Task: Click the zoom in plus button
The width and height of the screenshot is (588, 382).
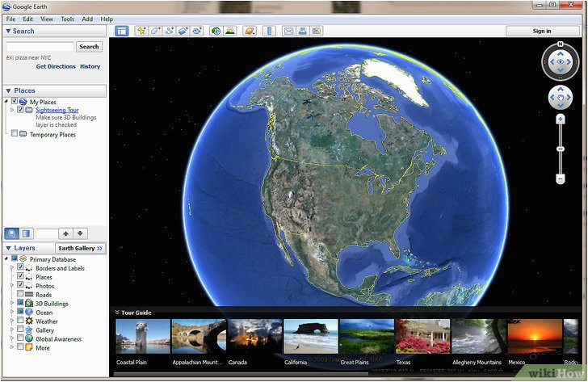Action: click(x=561, y=120)
